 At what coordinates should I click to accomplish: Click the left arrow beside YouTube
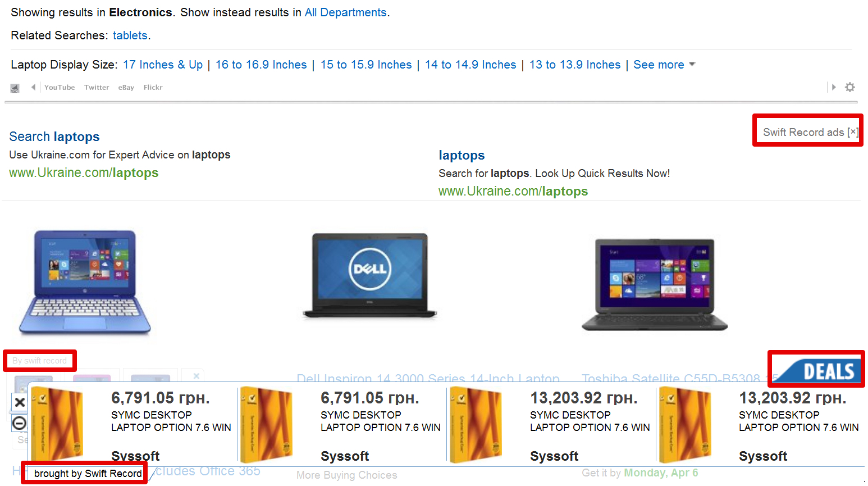point(33,87)
